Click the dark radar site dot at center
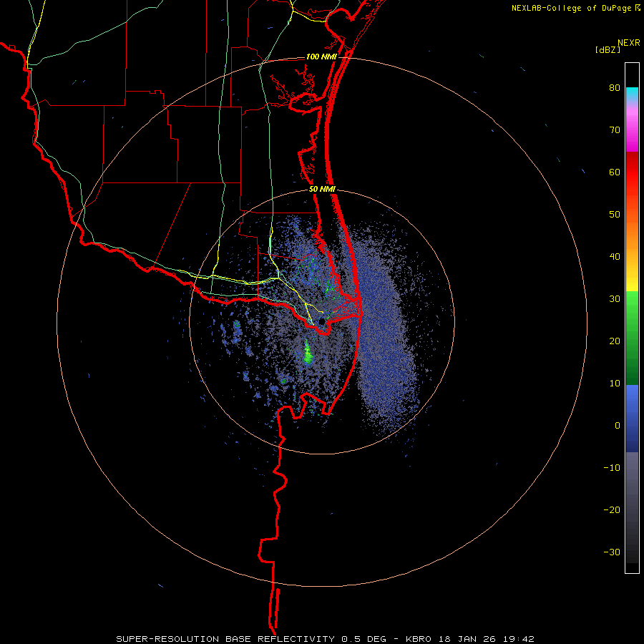 321,321
